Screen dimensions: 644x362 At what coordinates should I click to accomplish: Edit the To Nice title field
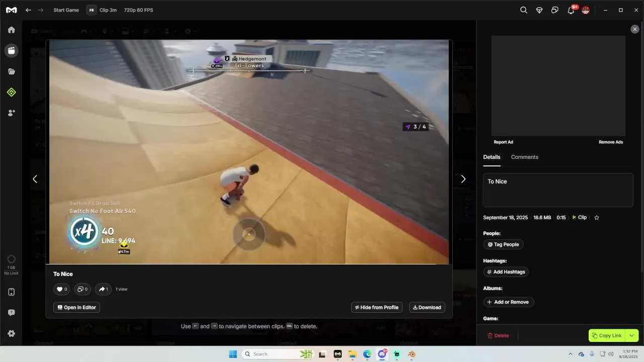pos(558,190)
